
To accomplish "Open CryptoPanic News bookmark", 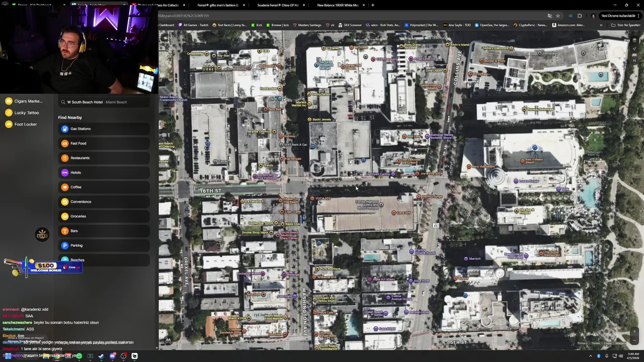I will tap(530, 25).
